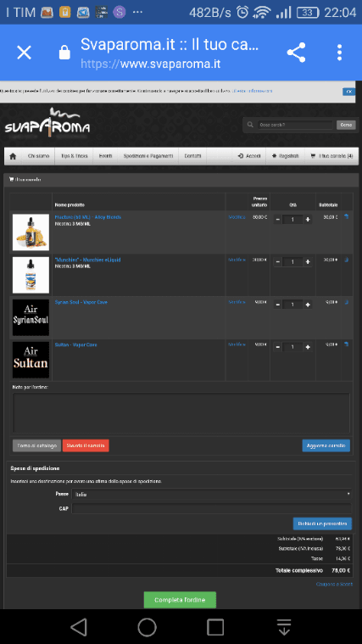Tap the Android back navigation button
This screenshot has height=644, width=362.
(78, 627)
